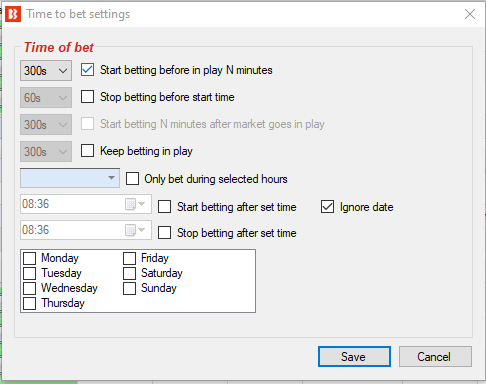The height and width of the screenshot is (384, 486).
Task: Check the Thursday day option
Action: (30, 303)
